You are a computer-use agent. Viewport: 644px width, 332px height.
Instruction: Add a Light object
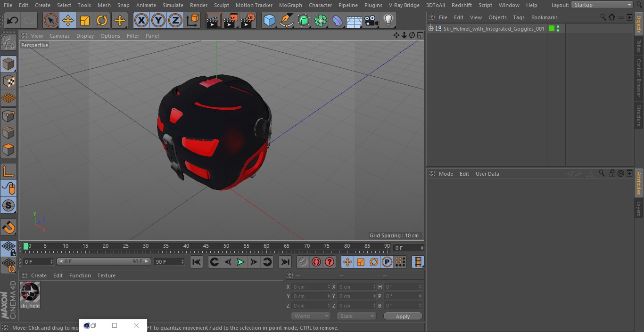pyautogui.click(x=388, y=21)
